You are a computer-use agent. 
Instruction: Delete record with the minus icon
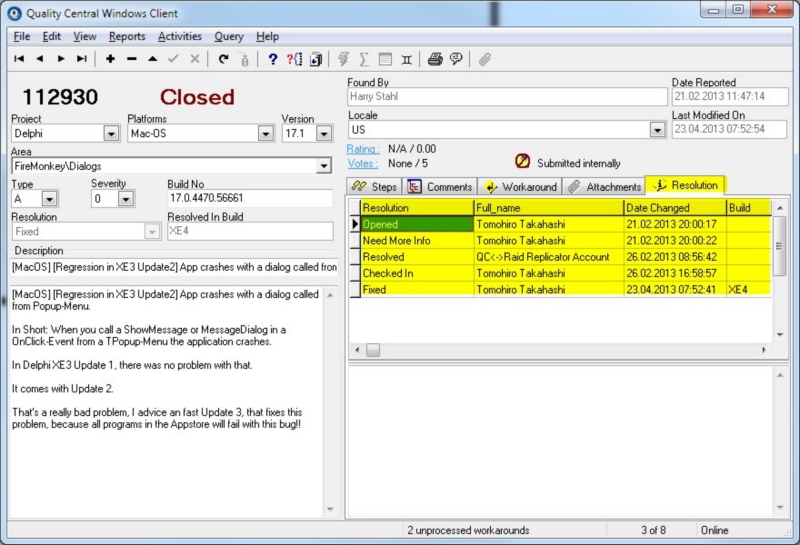(x=132, y=59)
